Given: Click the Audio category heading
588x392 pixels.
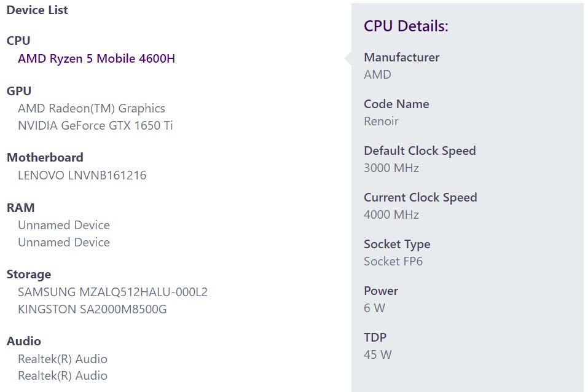Looking at the screenshot, I should point(24,341).
